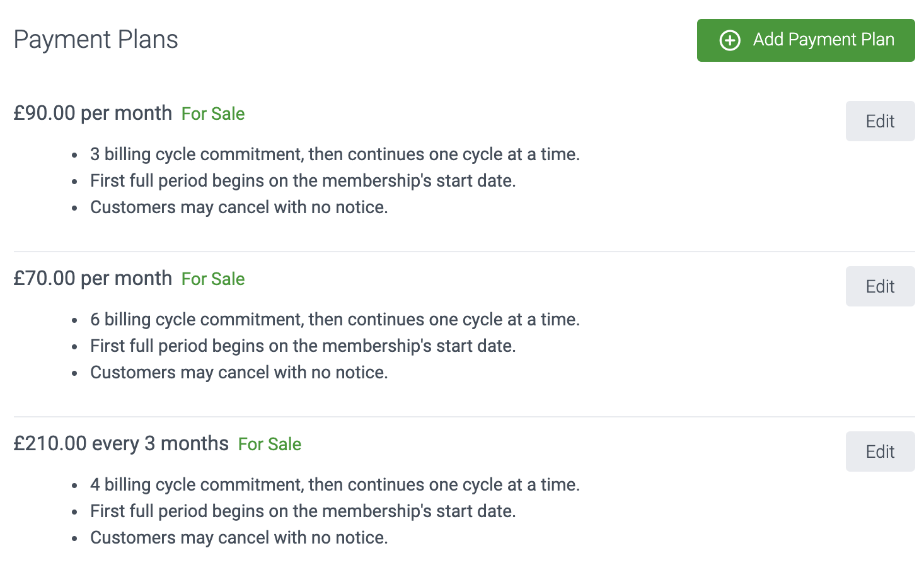
Task: Click the £70.00 per month plan heading
Action: [93, 278]
